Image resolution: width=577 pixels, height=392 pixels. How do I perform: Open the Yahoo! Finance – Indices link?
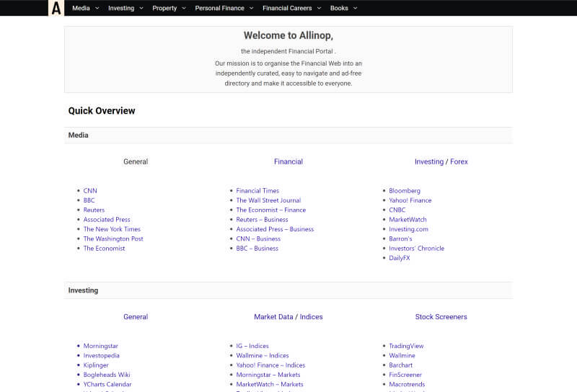click(x=270, y=365)
